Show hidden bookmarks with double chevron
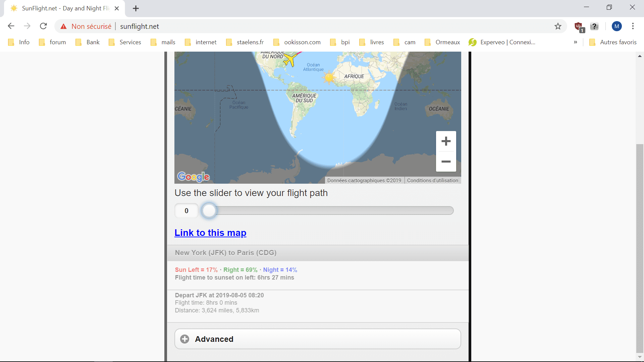Image resolution: width=644 pixels, height=362 pixels. 575,42
